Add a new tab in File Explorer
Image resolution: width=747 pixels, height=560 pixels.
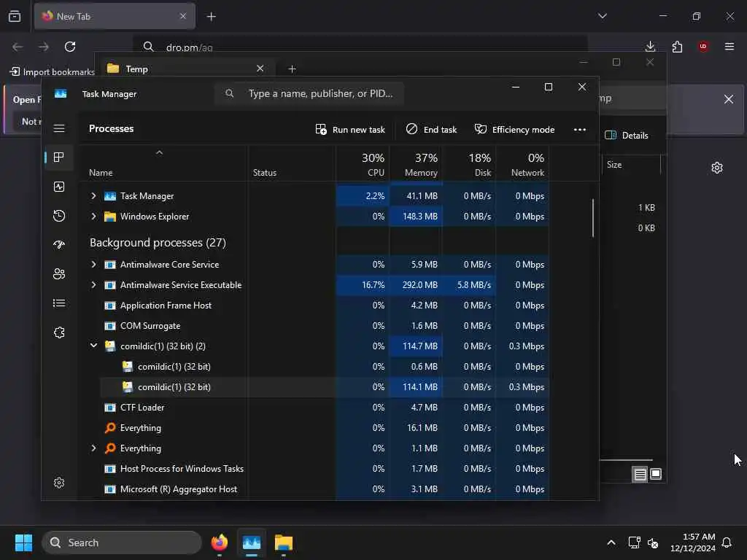(x=292, y=69)
